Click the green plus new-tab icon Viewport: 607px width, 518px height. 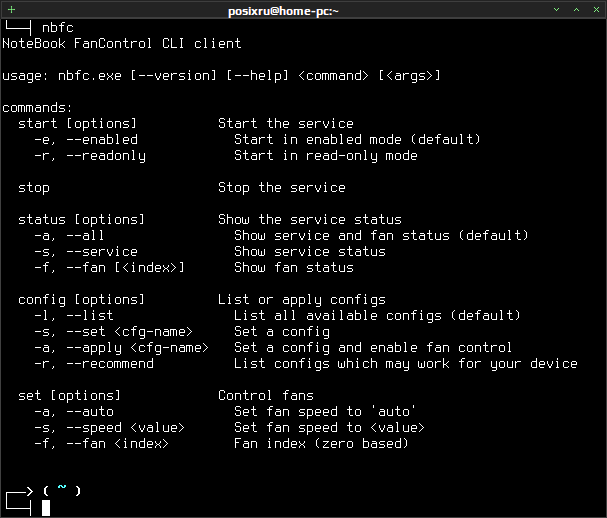pos(12,10)
